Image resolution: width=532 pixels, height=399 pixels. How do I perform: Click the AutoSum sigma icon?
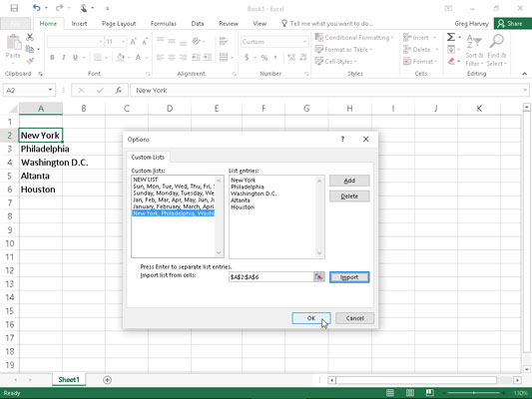tap(451, 37)
